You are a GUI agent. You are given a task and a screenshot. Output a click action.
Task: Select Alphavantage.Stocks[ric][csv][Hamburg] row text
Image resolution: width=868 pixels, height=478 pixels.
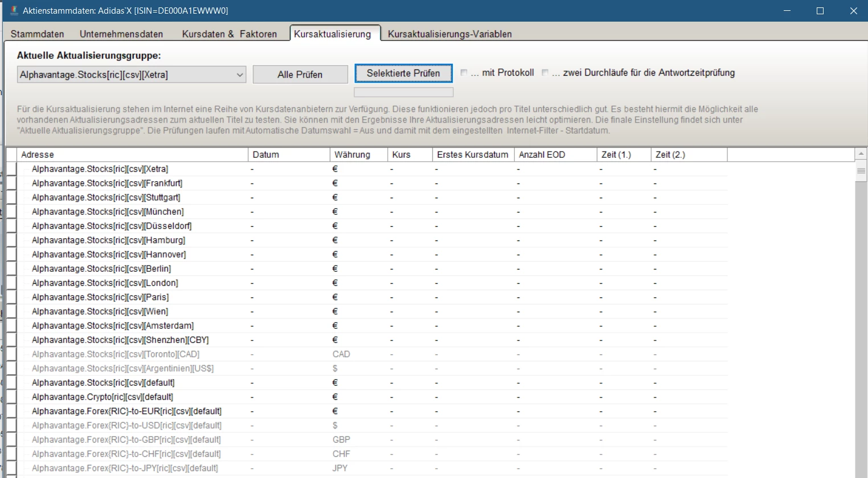tap(108, 240)
